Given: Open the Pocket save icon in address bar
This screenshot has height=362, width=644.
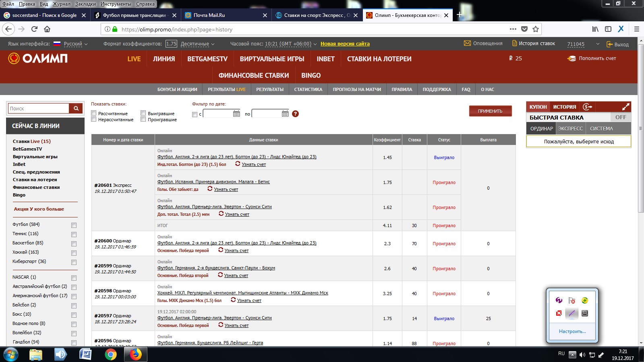Looking at the screenshot, I should 524,29.
